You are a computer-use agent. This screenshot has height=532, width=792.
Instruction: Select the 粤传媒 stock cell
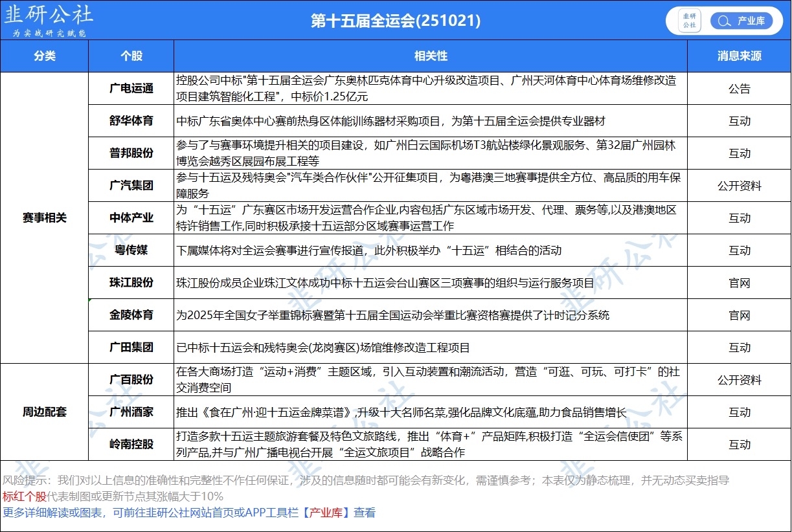[131, 250]
